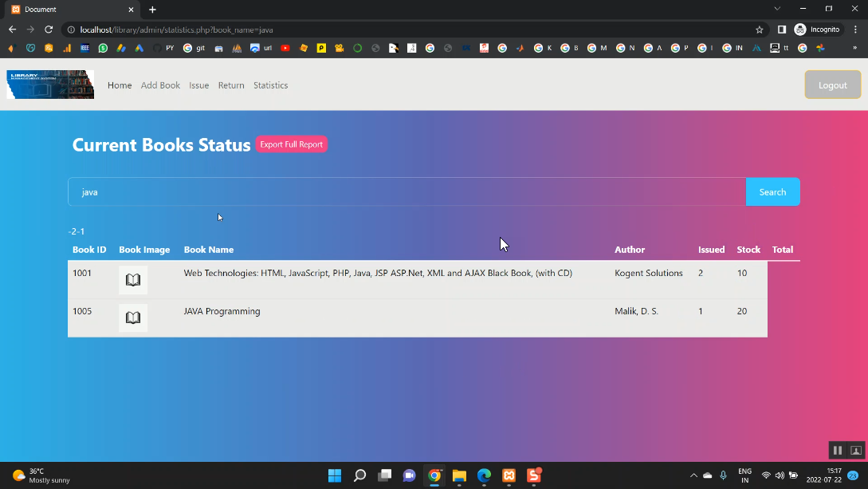Show hidden system tray icons

tap(693, 475)
